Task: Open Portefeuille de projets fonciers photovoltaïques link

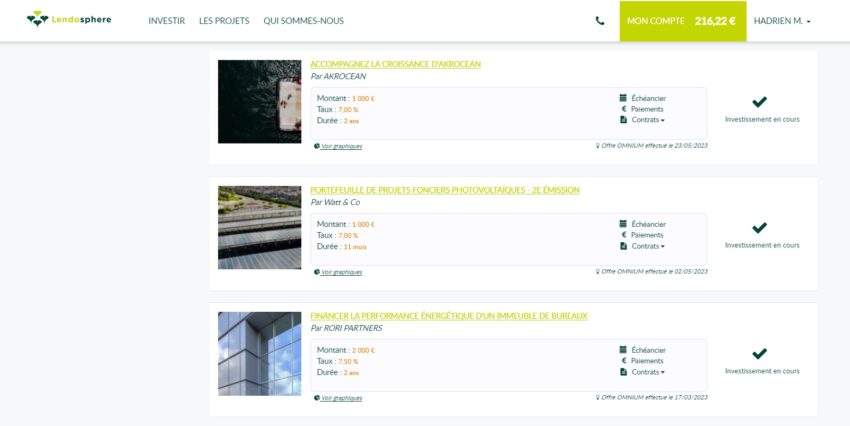Action: pyautogui.click(x=445, y=190)
